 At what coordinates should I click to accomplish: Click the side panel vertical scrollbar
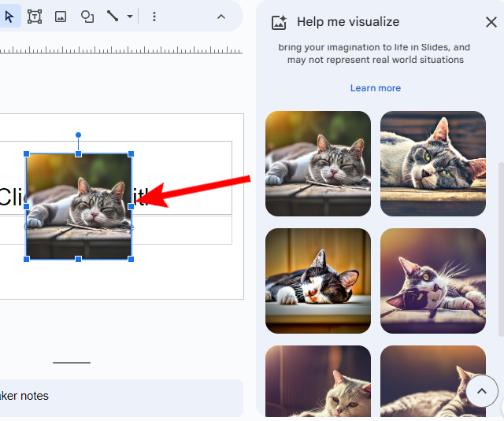[x=501, y=249]
